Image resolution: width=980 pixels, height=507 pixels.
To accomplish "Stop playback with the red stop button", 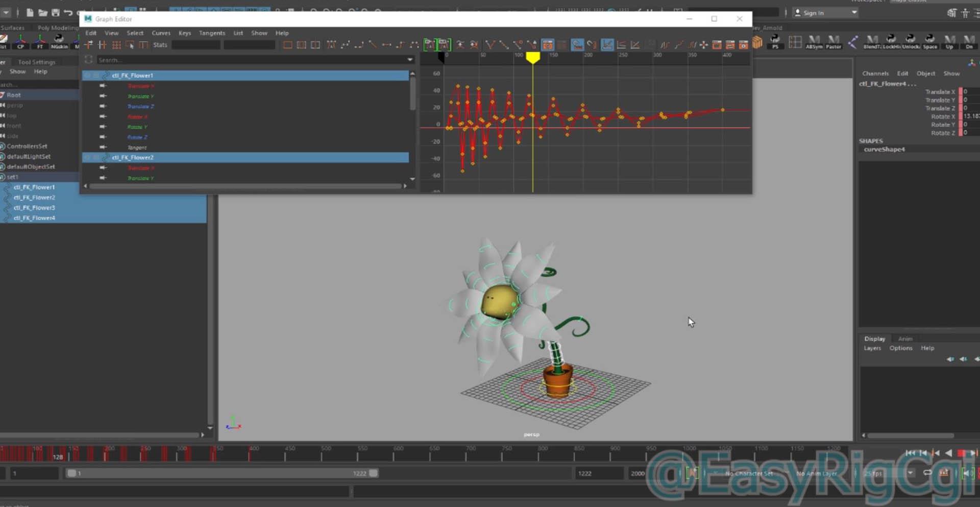I will pyautogui.click(x=961, y=453).
